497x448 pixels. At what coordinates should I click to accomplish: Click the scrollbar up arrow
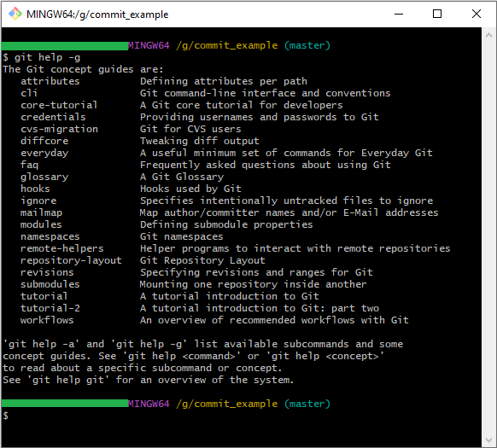[x=488, y=35]
